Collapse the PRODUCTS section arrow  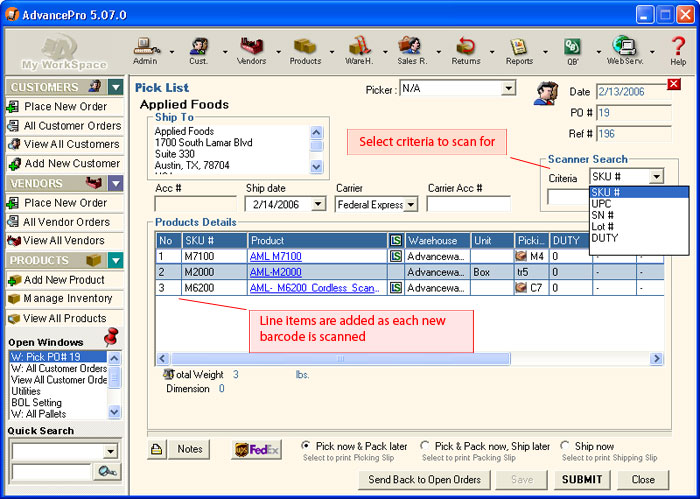(x=116, y=260)
